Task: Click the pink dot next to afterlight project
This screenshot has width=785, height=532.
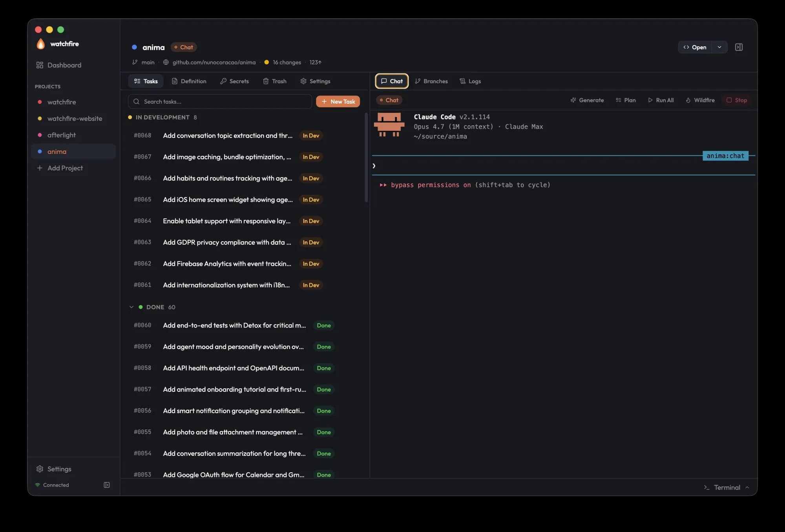Action: [40, 135]
